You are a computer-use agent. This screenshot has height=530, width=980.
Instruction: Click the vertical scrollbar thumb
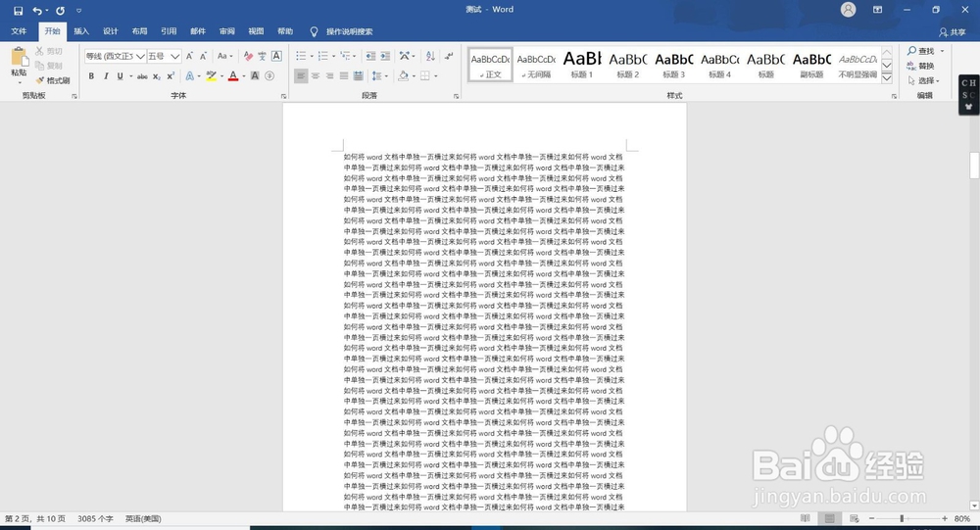coord(974,166)
